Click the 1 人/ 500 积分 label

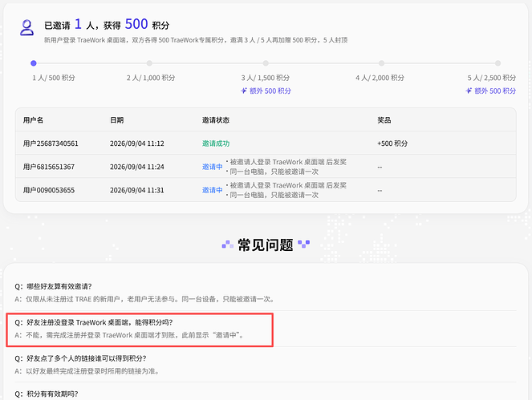point(54,78)
